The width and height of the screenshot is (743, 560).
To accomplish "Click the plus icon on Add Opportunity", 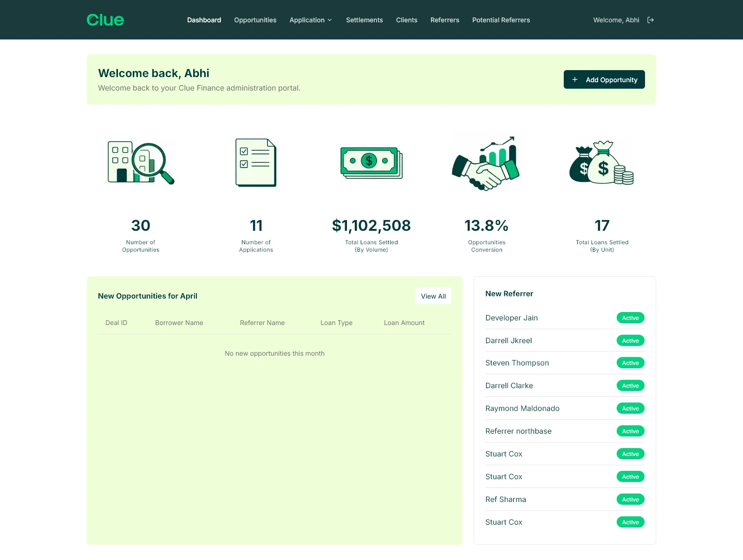I will pos(574,79).
